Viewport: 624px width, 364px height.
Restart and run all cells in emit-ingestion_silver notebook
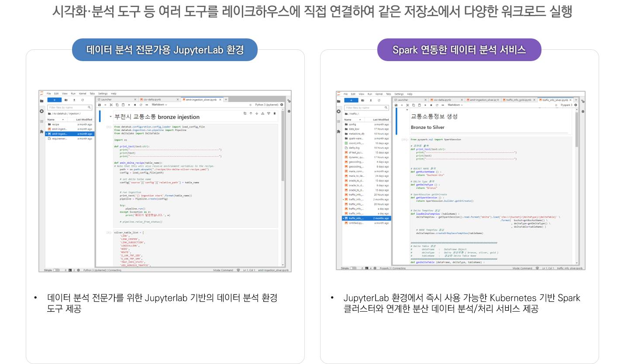tap(147, 105)
